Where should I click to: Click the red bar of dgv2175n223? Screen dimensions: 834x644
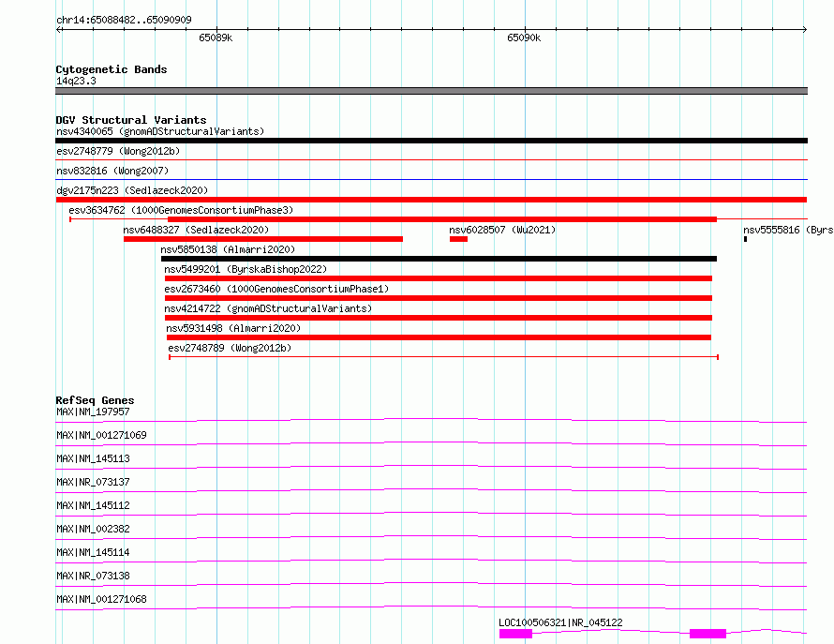[x=431, y=200]
